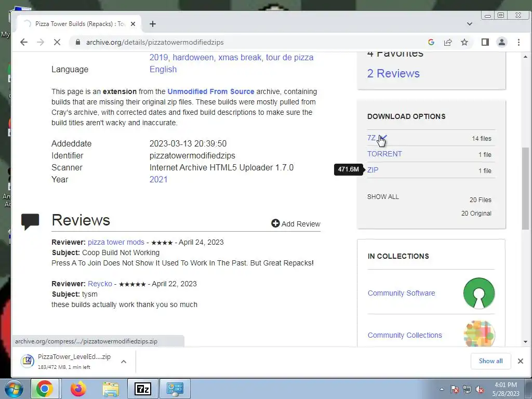
Task: Open the 2 Reviews link
Action: tap(393, 73)
